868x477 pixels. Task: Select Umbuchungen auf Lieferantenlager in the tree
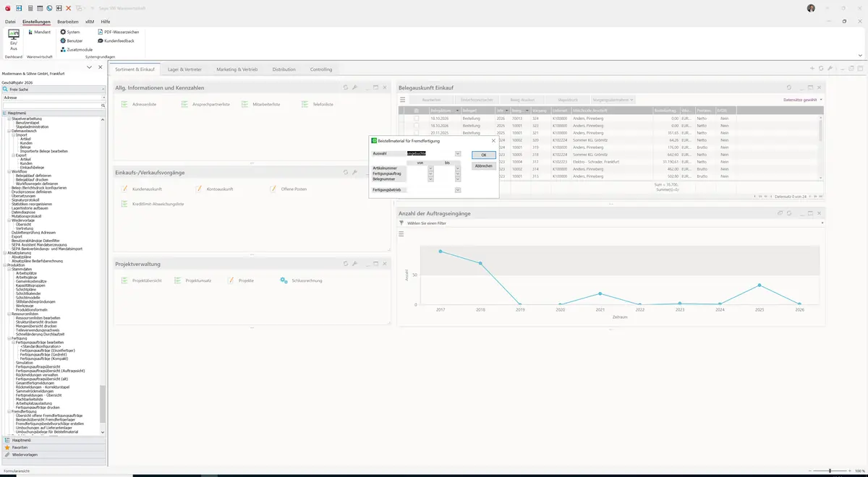[43, 428]
